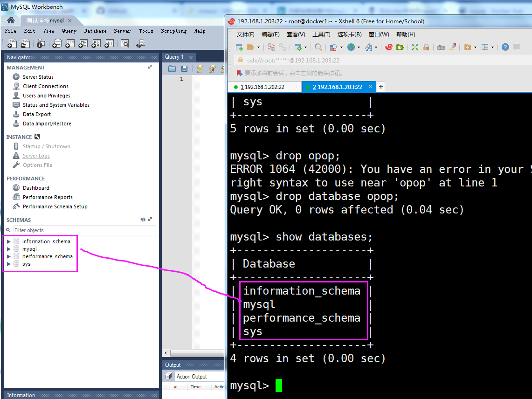The image size is (532, 399).
Task: Open the object inspector info icon
Action: [x=41, y=43]
